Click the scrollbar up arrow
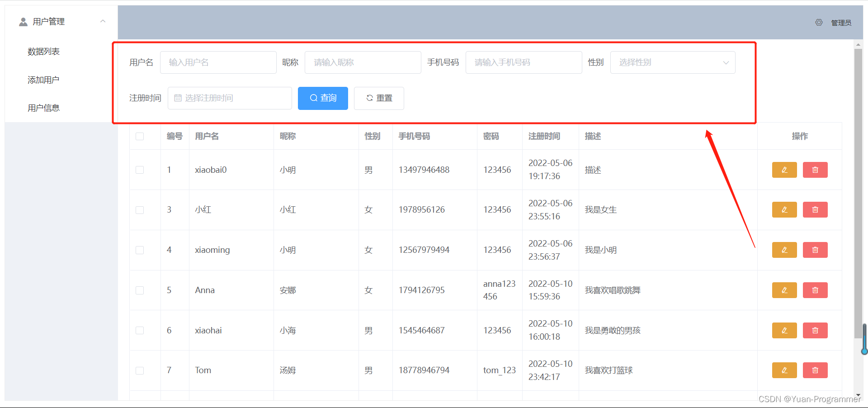Viewport: 868px width, 408px height. tap(858, 45)
